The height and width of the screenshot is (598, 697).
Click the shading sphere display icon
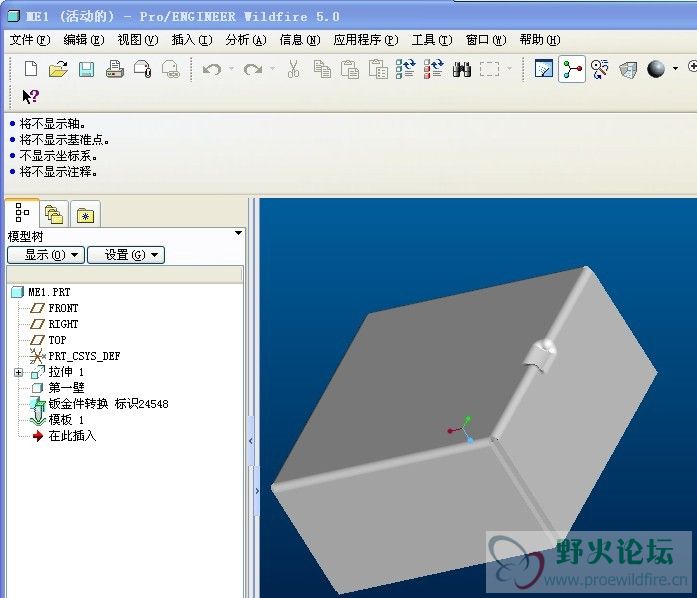pyautogui.click(x=656, y=69)
